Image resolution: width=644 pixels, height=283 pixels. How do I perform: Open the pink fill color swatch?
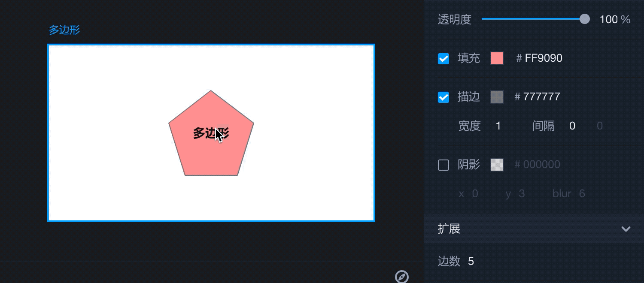(497, 58)
